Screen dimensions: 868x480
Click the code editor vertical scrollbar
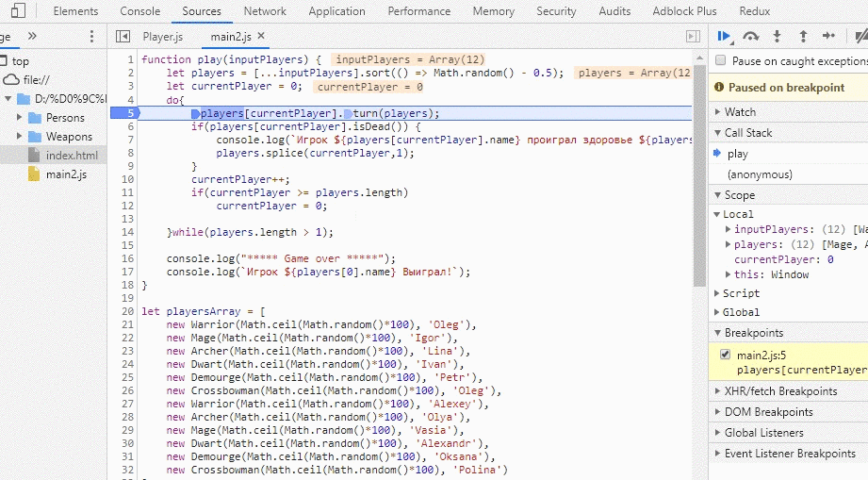point(699,170)
